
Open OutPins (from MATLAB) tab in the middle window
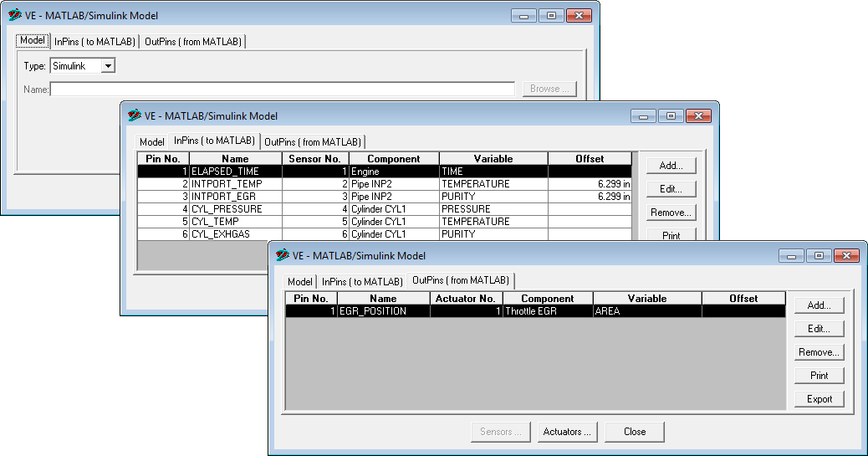[x=312, y=142]
